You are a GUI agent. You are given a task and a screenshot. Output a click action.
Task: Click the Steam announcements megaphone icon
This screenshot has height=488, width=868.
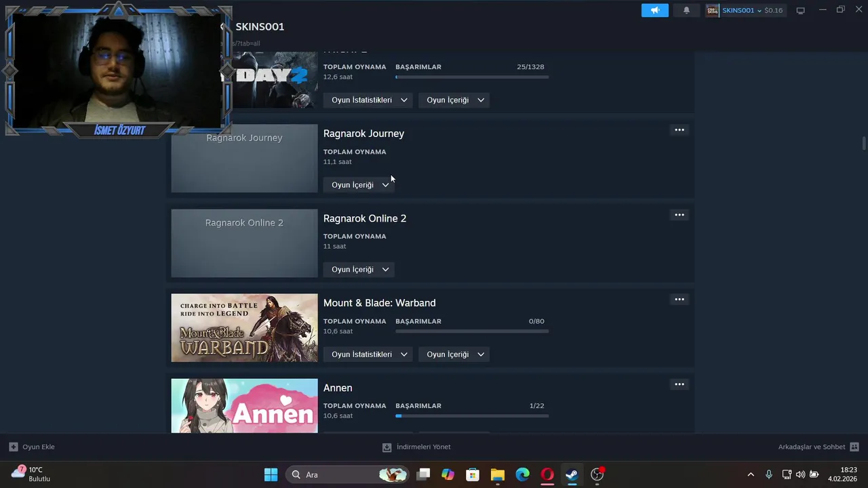point(655,10)
